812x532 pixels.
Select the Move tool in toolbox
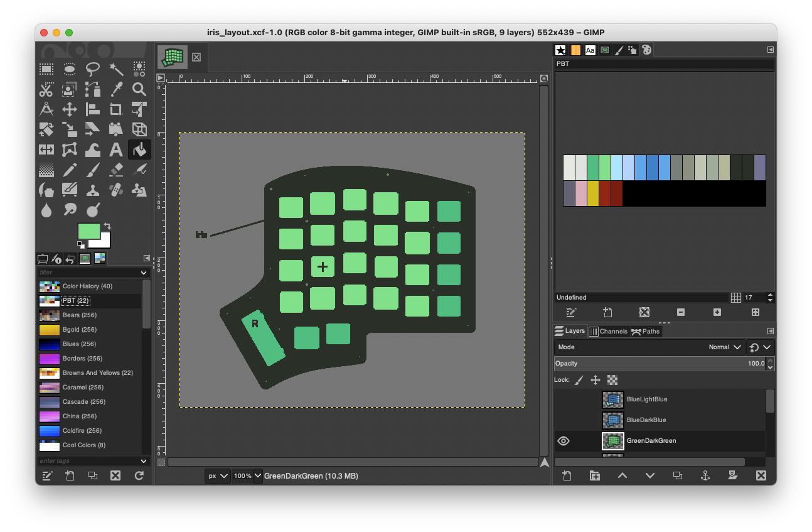point(70,109)
